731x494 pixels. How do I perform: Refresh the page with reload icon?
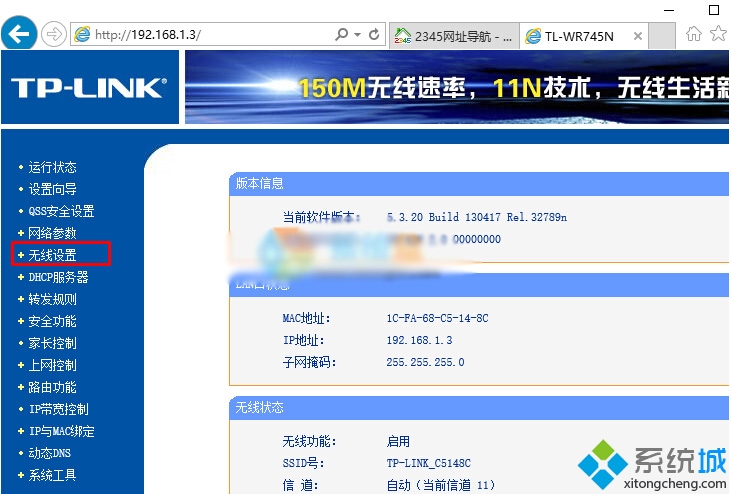pos(374,34)
